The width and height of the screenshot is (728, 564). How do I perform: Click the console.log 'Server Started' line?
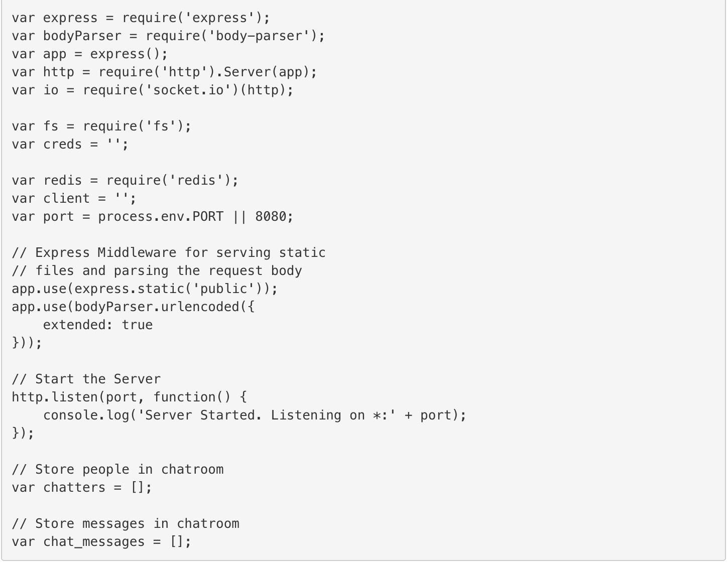pyautogui.click(x=255, y=415)
